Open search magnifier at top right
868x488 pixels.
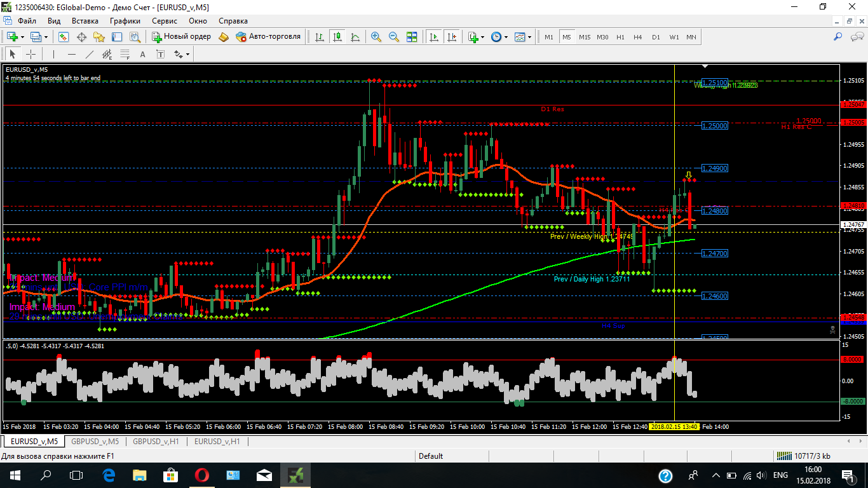click(x=838, y=37)
